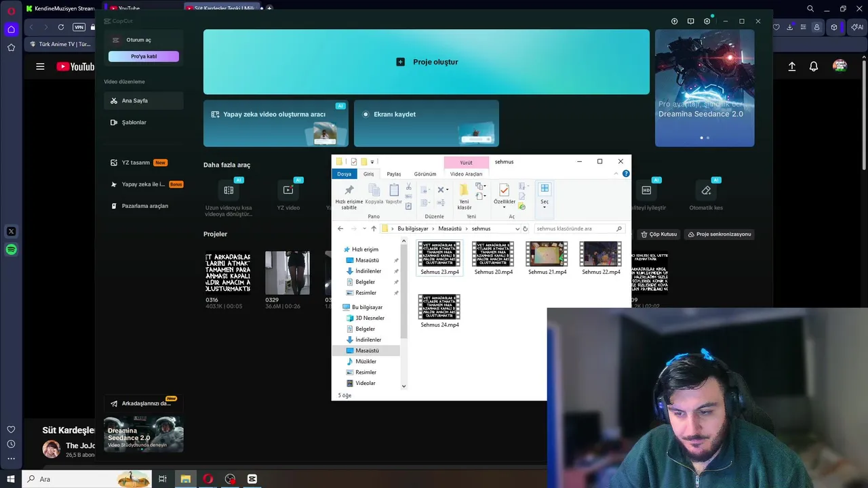Screen dimensions: 868x488
Task: Switch to the Görünüm ribbon tab
Action: [425, 174]
